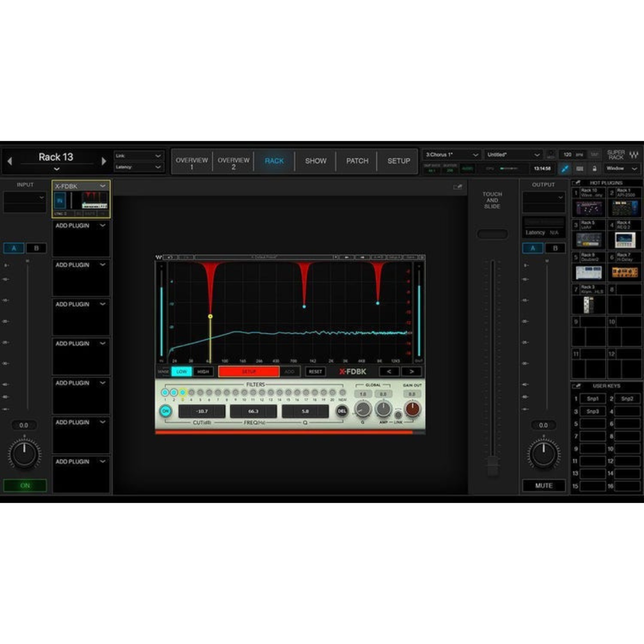Switch to the PATCH tab
644x644 pixels.
pos(356,160)
